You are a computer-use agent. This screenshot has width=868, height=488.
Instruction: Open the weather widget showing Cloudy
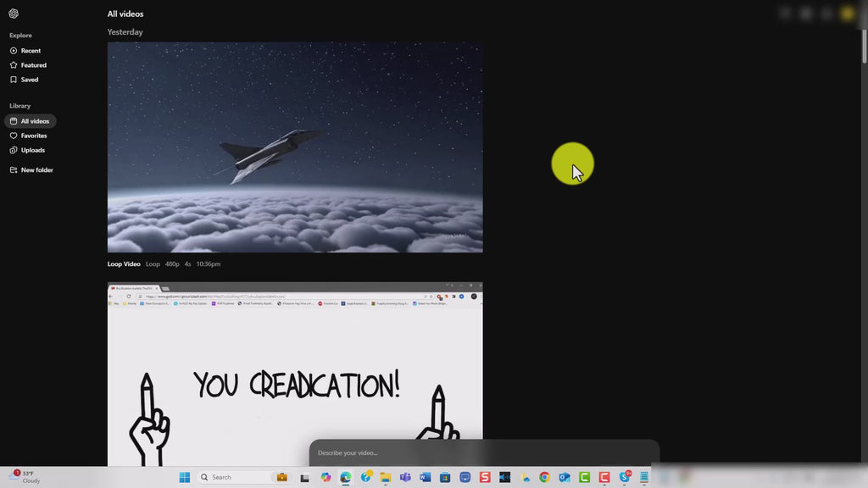[25, 477]
